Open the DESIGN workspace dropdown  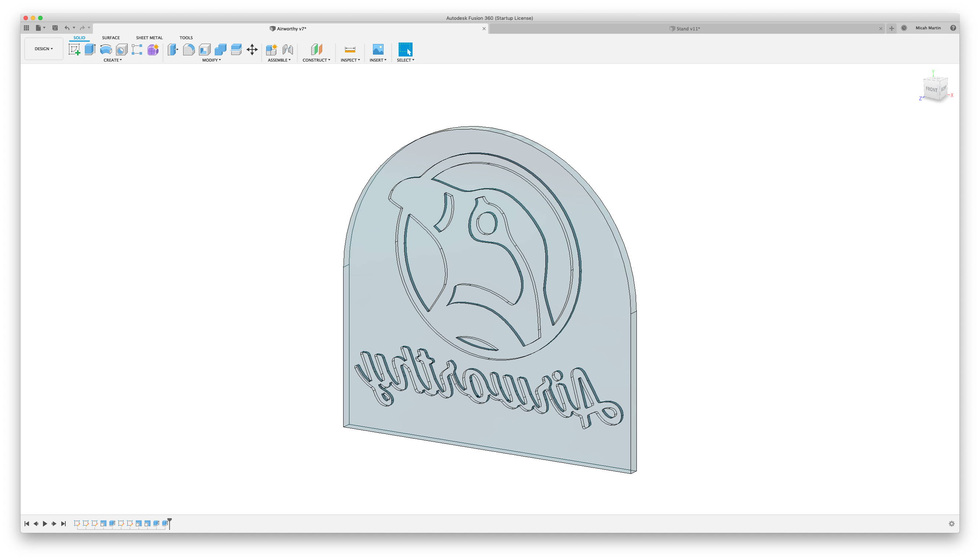pos(44,49)
